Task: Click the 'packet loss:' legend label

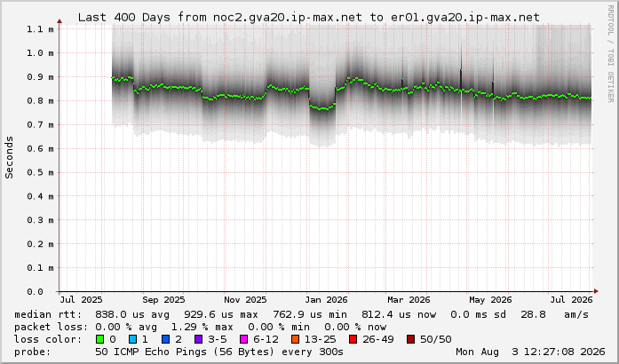Action: point(52,327)
